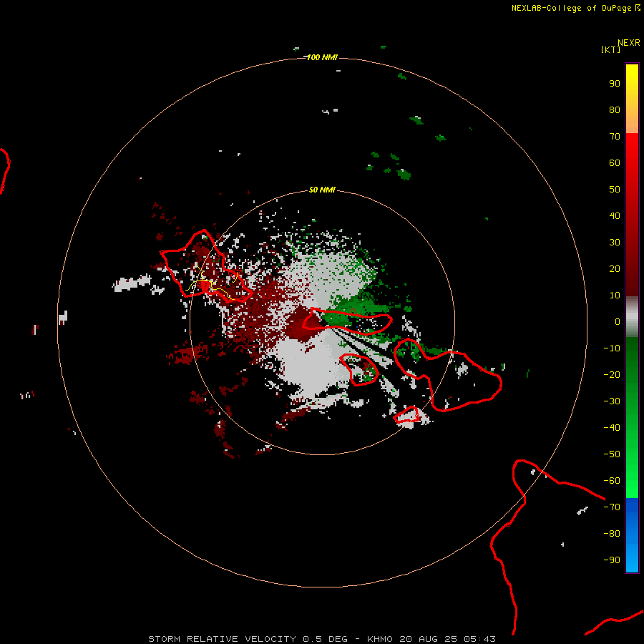
Task: Click the 90 value on the velocity scale
Action: pos(615,84)
